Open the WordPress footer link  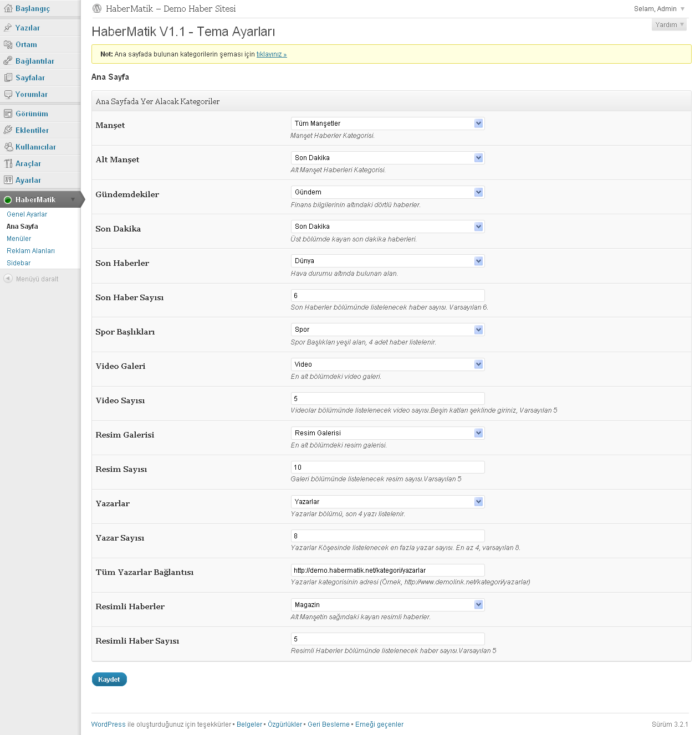click(x=109, y=724)
